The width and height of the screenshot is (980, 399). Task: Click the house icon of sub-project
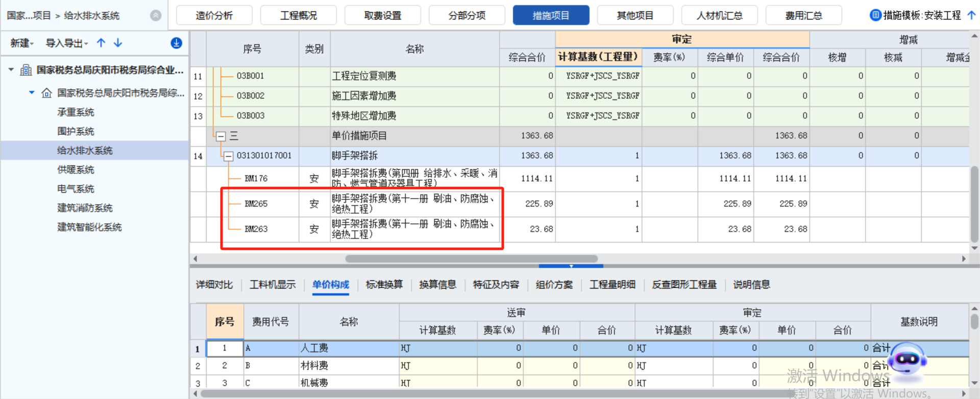46,93
